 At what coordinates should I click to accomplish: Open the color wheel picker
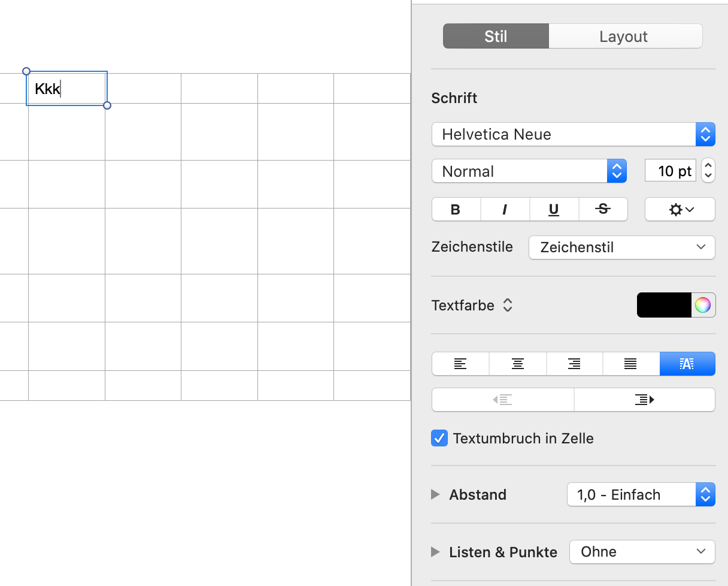tap(703, 305)
